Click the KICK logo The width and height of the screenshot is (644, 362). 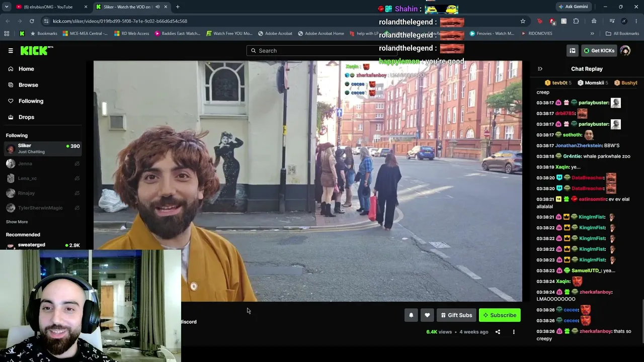point(36,50)
